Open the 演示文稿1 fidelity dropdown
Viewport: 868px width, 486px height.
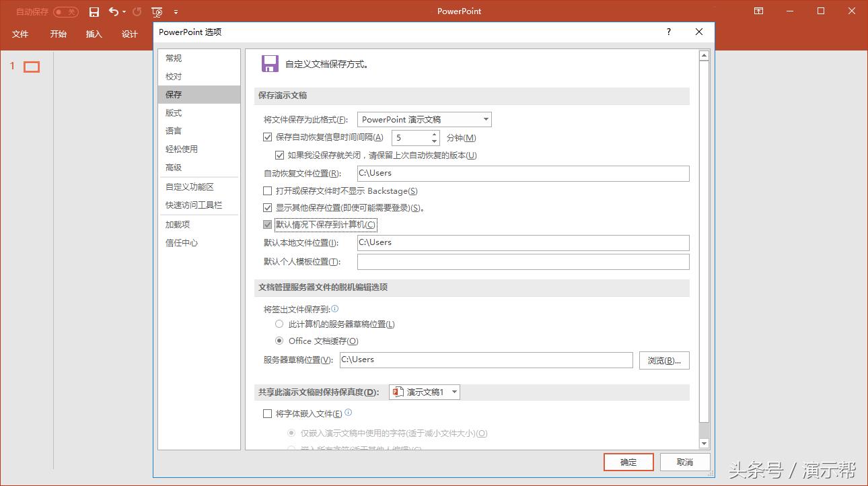pyautogui.click(x=455, y=392)
